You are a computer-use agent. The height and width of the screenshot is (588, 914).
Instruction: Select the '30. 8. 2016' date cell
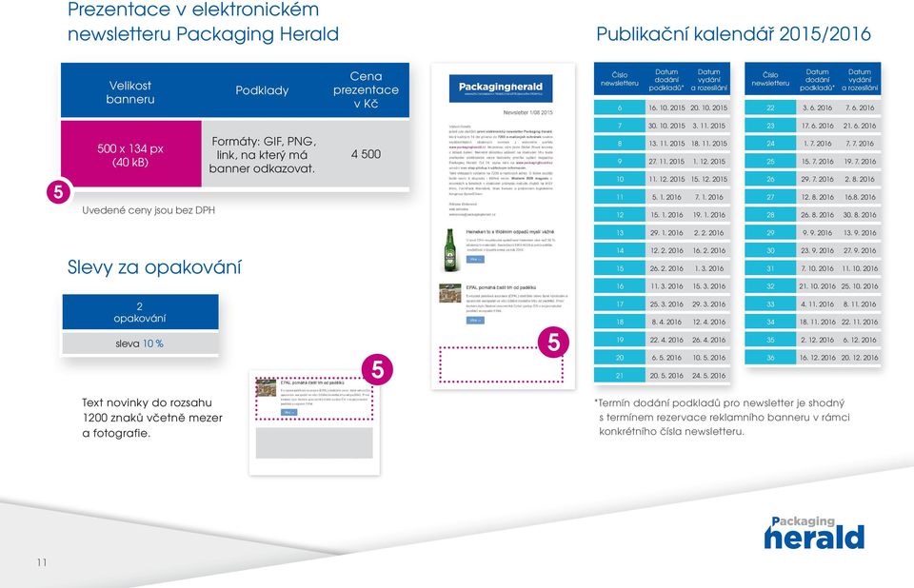tap(860, 215)
